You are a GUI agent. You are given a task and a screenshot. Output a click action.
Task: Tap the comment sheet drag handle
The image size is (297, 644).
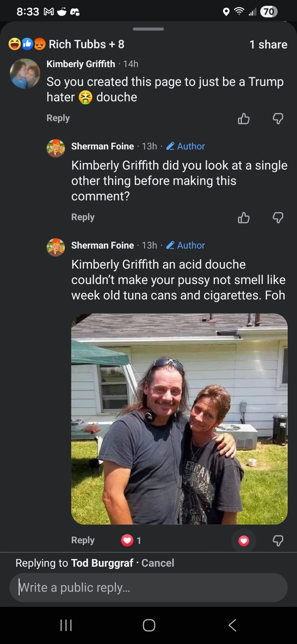(x=148, y=29)
